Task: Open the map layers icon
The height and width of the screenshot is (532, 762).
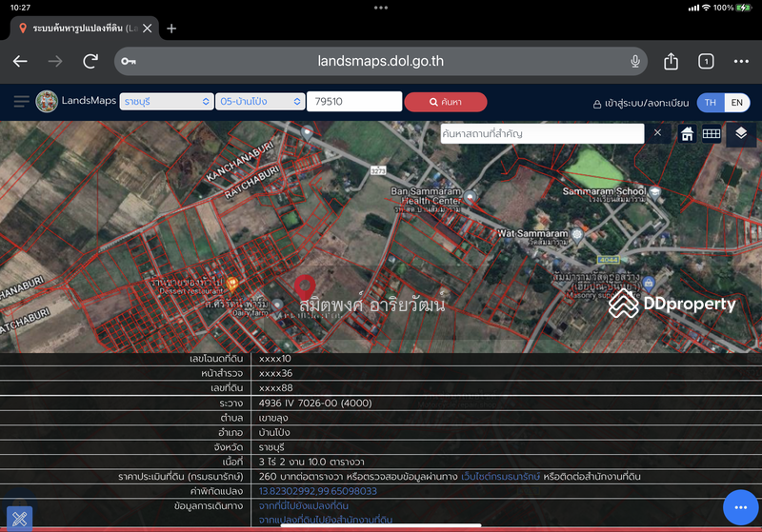Action: (741, 133)
